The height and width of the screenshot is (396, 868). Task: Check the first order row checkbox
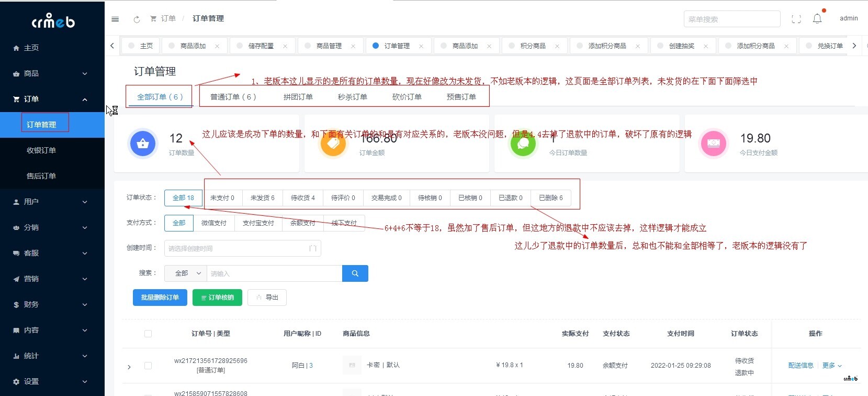point(148,366)
